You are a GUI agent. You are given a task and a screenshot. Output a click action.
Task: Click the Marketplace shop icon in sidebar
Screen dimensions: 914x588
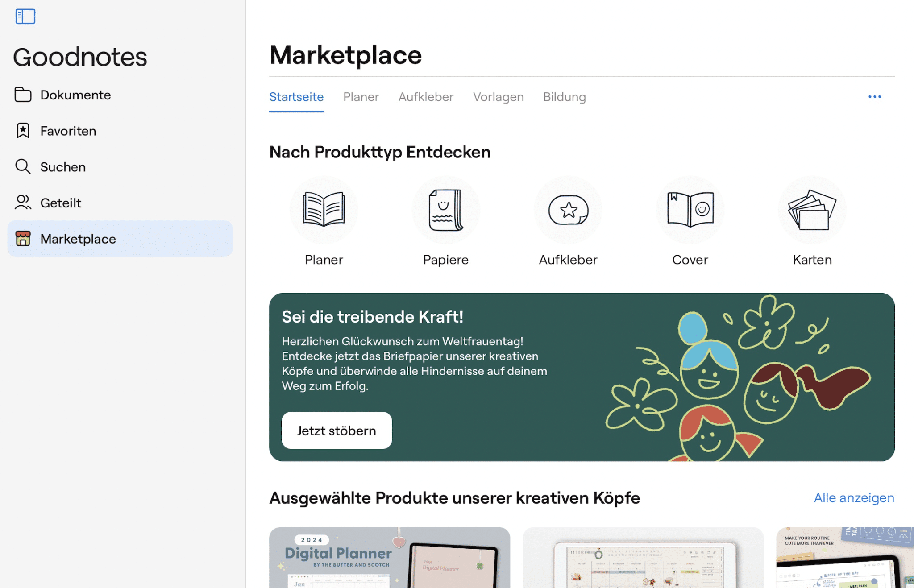23,238
